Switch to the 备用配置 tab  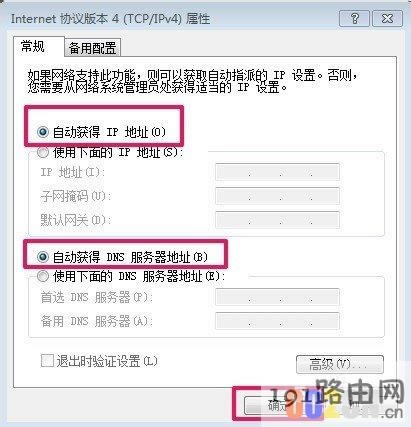[x=92, y=48]
